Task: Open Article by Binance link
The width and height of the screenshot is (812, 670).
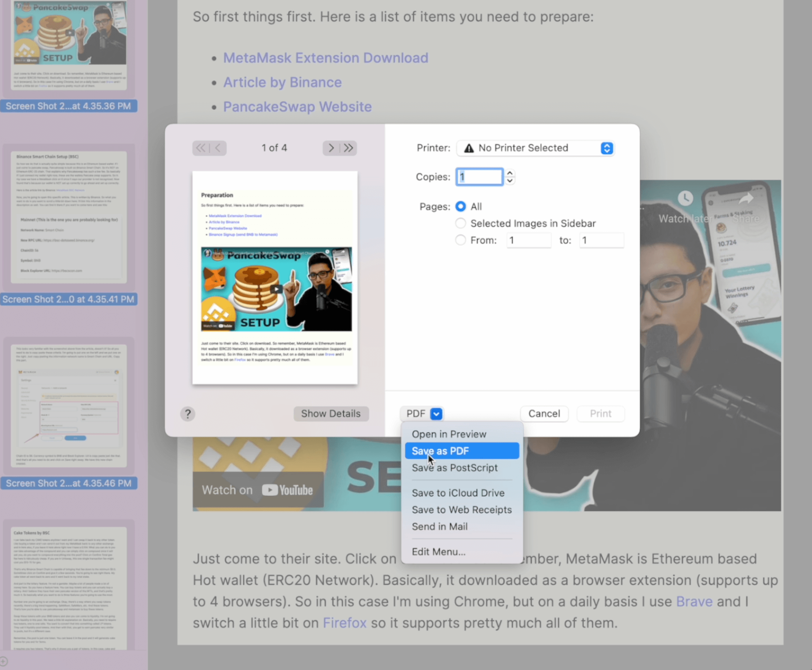Action: [x=282, y=82]
